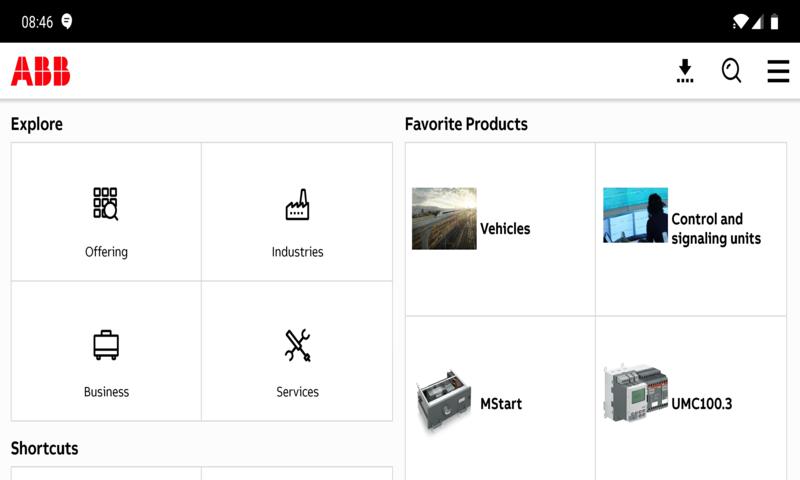Select the MStart product name
The width and height of the screenshot is (800, 480).
point(501,404)
